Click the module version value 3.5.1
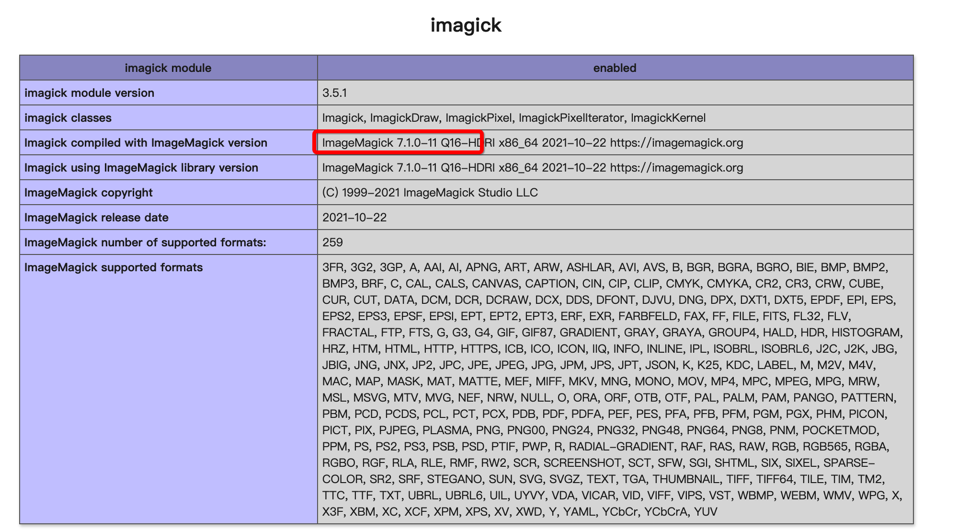The width and height of the screenshot is (980, 531). point(334,92)
